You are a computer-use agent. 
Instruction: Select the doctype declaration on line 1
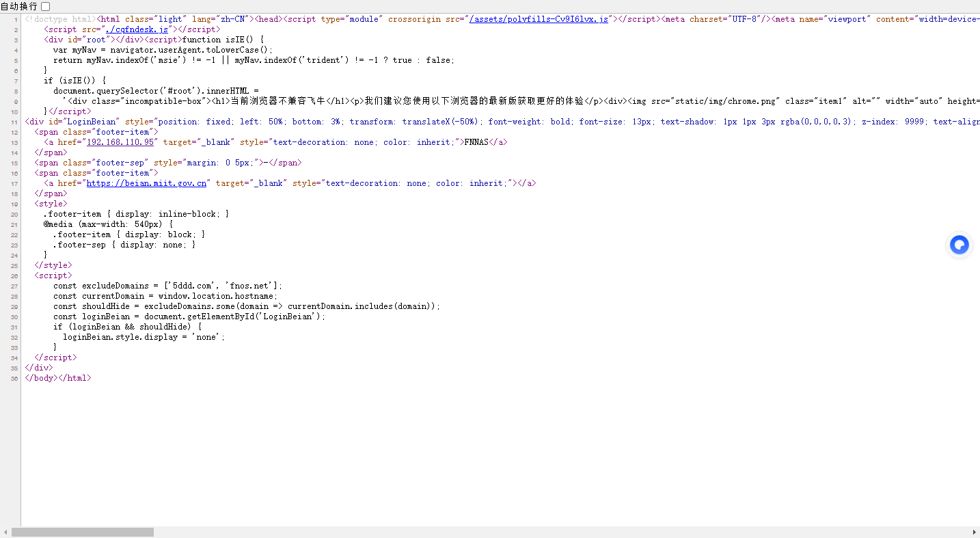(x=59, y=18)
